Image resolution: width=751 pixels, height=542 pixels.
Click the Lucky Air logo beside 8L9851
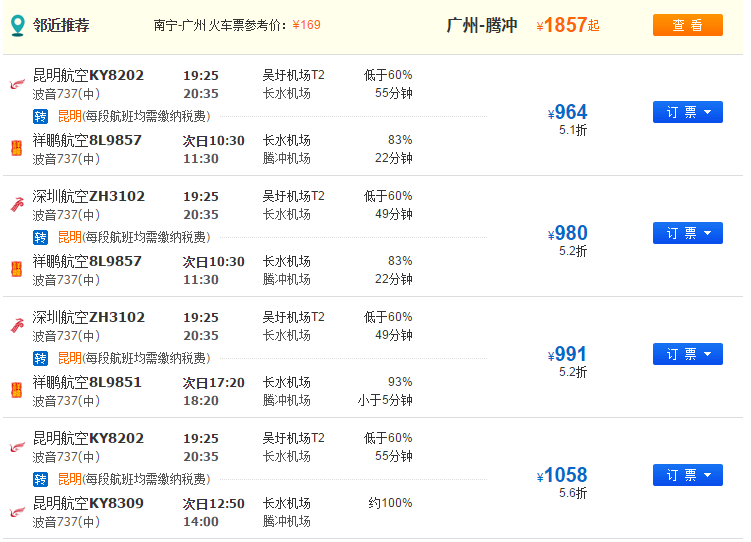pos(17,390)
